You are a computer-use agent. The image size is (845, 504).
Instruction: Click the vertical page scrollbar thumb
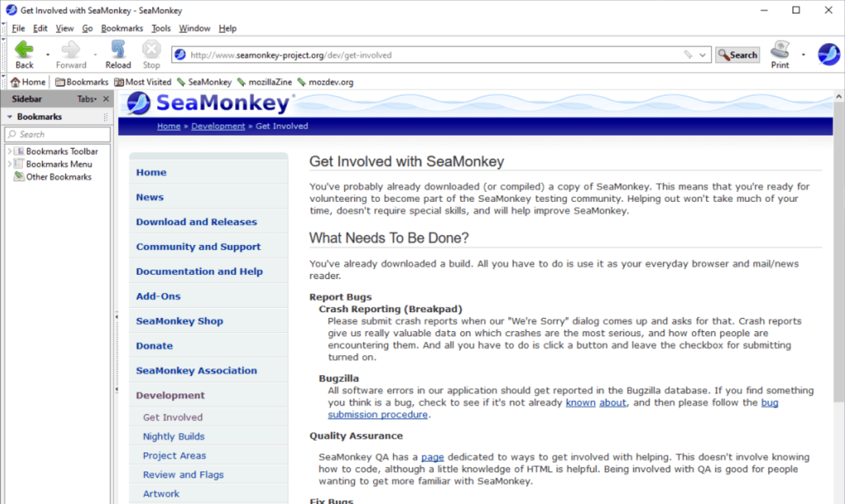click(838, 252)
